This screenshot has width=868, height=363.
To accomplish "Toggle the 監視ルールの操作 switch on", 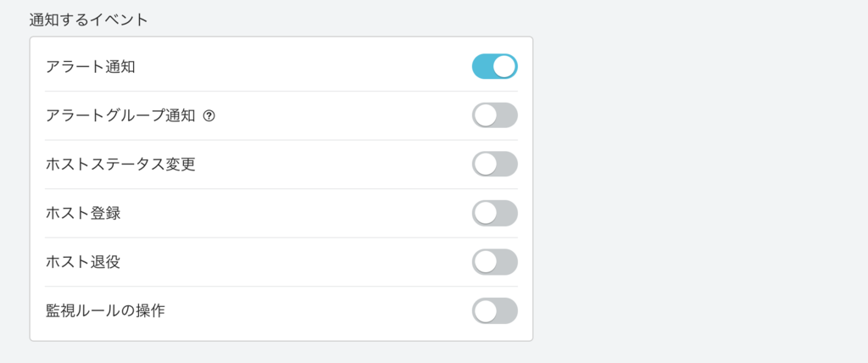I will click(494, 310).
